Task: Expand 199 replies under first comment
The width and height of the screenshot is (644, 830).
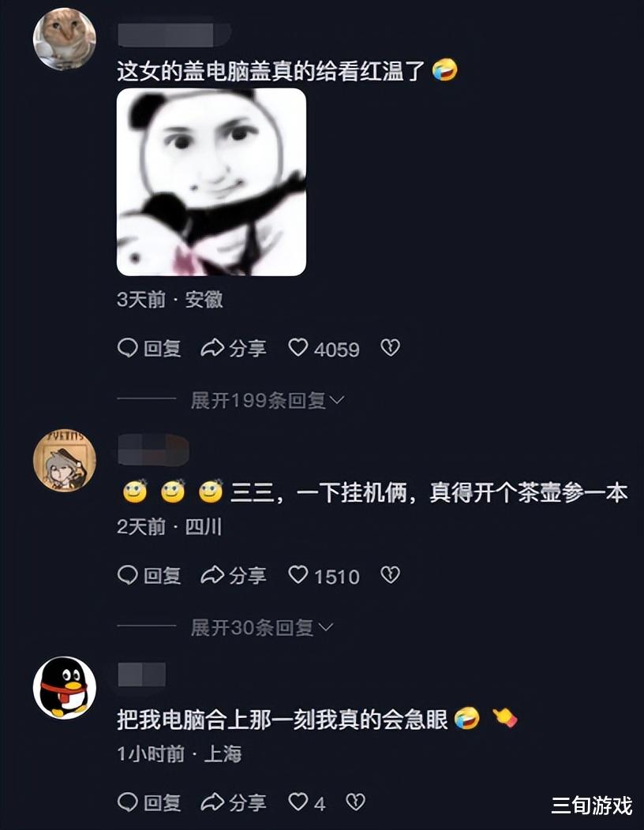Action: pos(268,400)
